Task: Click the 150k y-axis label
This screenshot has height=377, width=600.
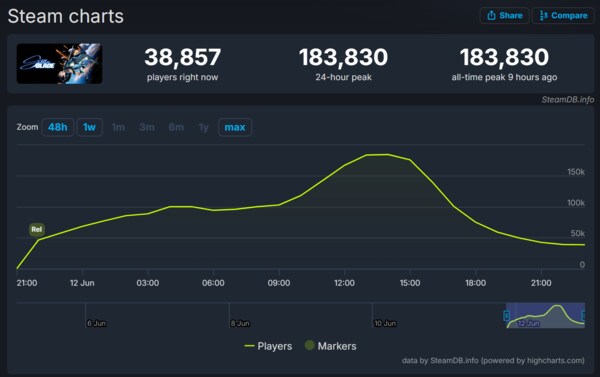Action: click(576, 172)
